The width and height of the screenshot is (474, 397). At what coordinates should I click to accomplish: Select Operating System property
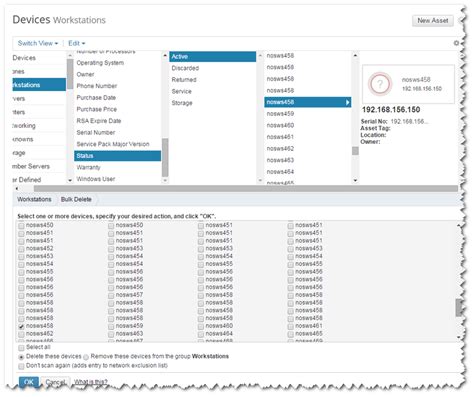pos(100,63)
